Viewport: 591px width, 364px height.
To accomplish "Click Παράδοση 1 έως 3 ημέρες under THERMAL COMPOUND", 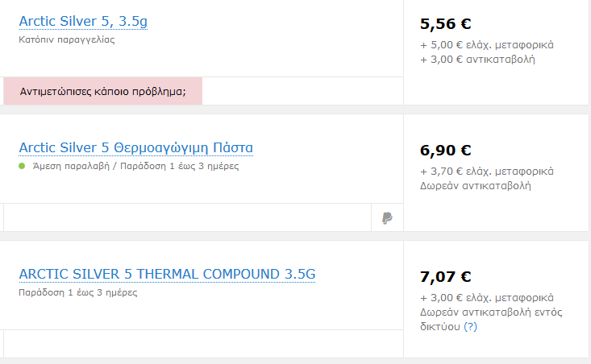I will (x=78, y=292).
